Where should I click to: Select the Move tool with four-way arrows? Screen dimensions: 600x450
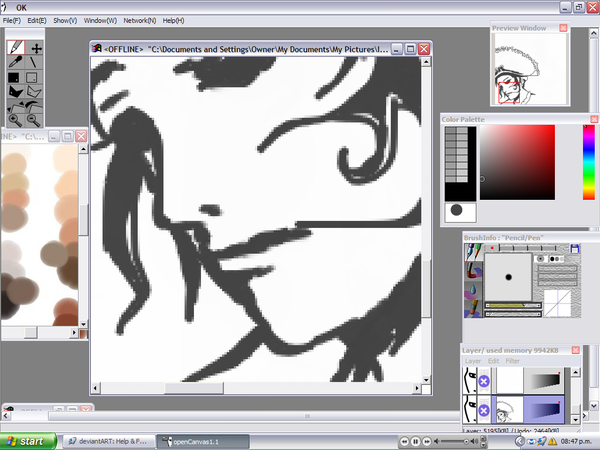point(36,48)
